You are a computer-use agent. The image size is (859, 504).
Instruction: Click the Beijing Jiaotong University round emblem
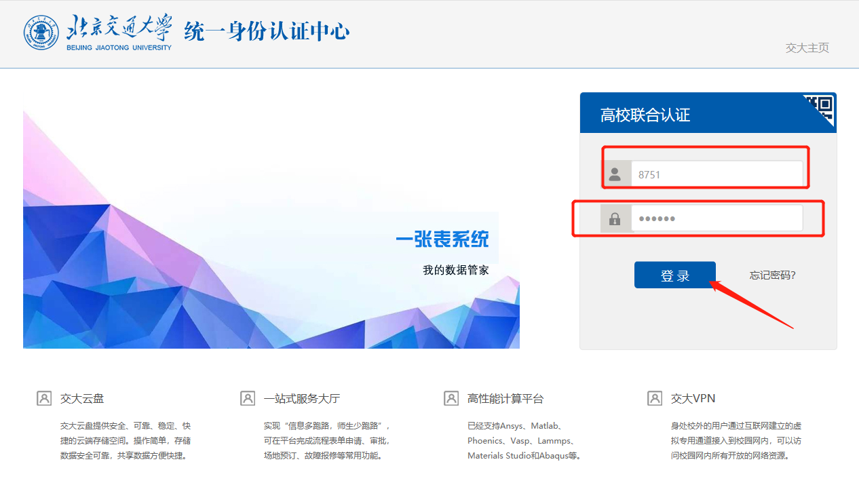pos(41,32)
